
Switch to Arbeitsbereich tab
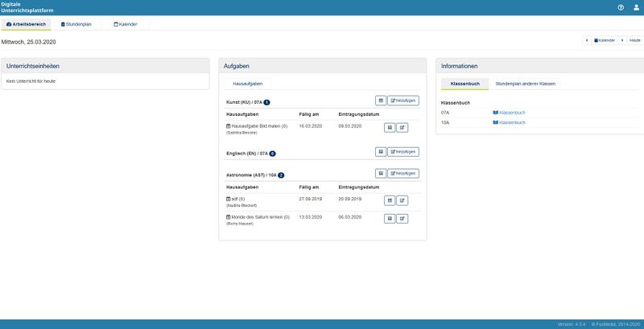(26, 24)
